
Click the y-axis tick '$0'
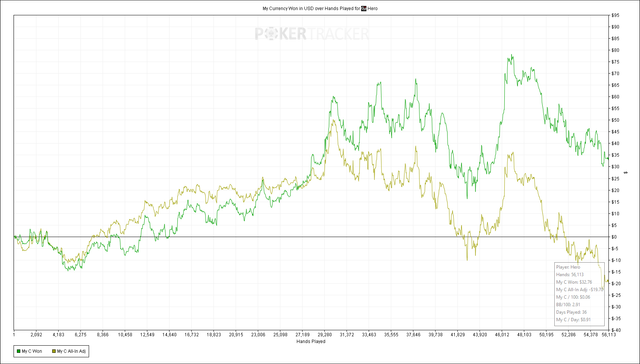click(x=614, y=237)
